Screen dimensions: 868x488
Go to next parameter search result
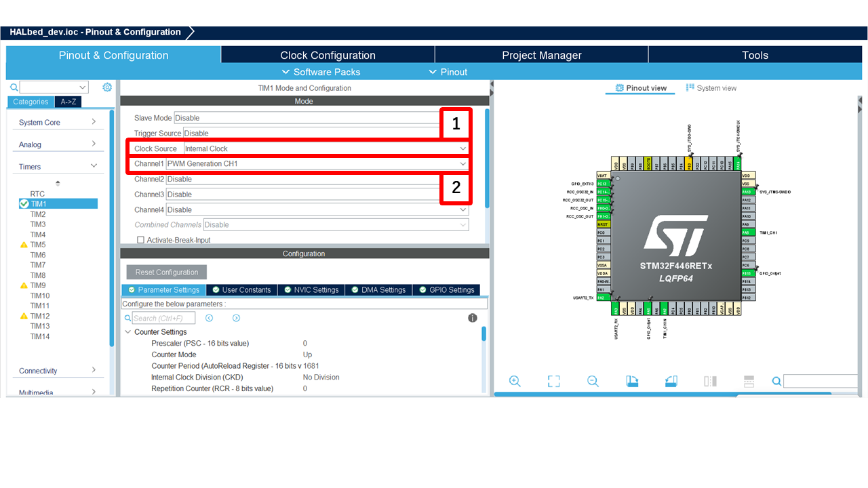point(236,318)
